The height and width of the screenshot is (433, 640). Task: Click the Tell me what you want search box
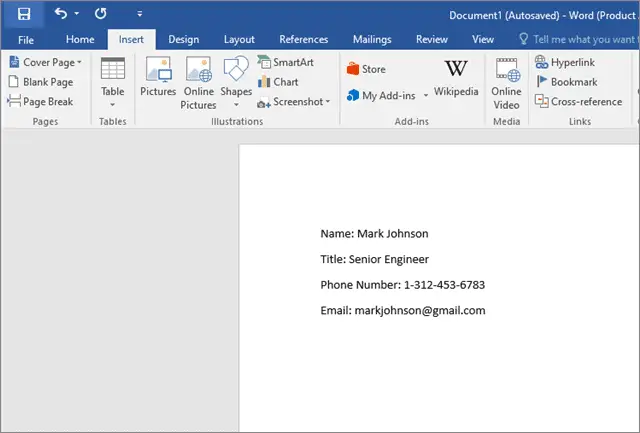[578, 39]
